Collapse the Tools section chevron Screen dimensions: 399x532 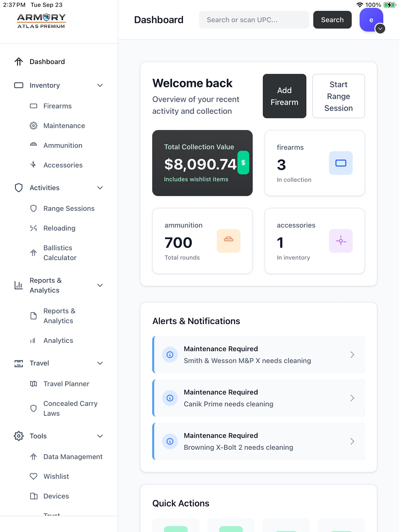tap(100, 436)
